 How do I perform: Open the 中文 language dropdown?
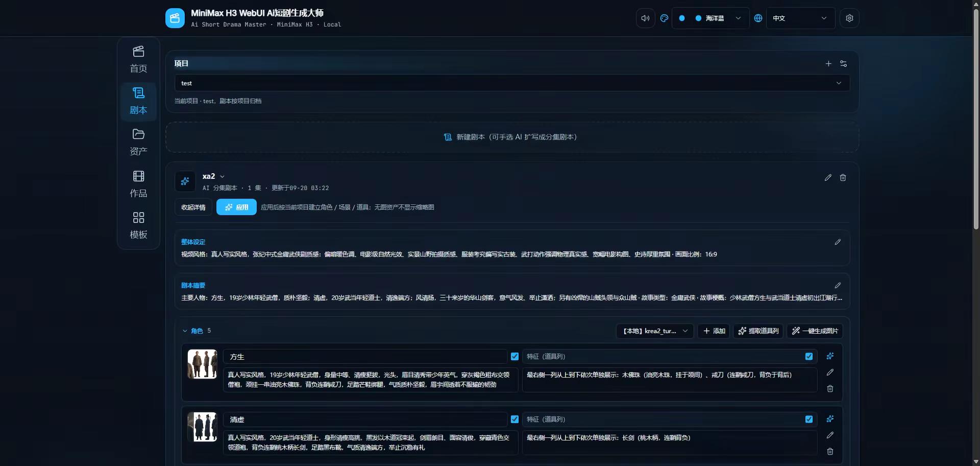tap(800, 18)
